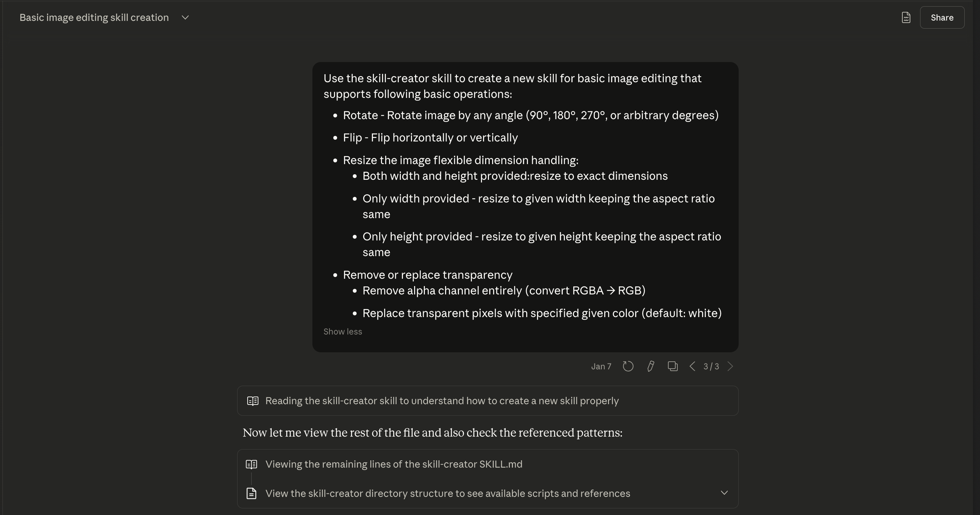Click the user message starting "Use the skill-creator"
This screenshot has width=980, height=515.
[x=512, y=86]
